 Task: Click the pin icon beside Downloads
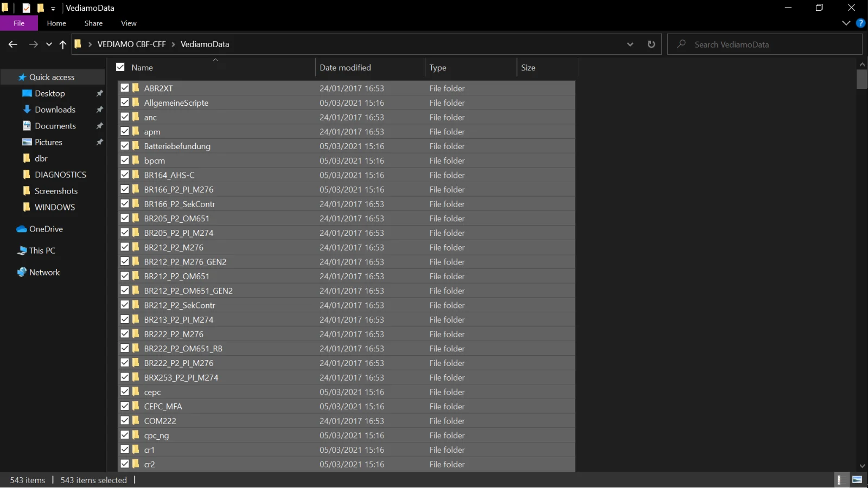click(x=100, y=110)
